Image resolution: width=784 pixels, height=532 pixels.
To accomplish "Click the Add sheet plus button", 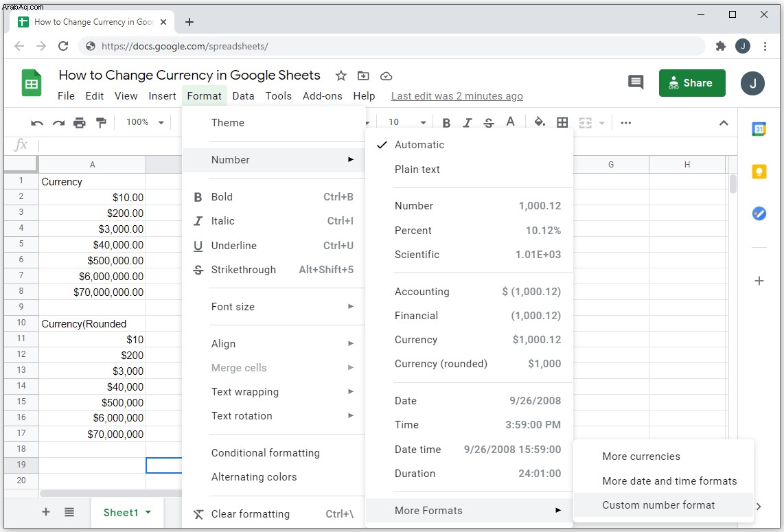I will [x=45, y=512].
